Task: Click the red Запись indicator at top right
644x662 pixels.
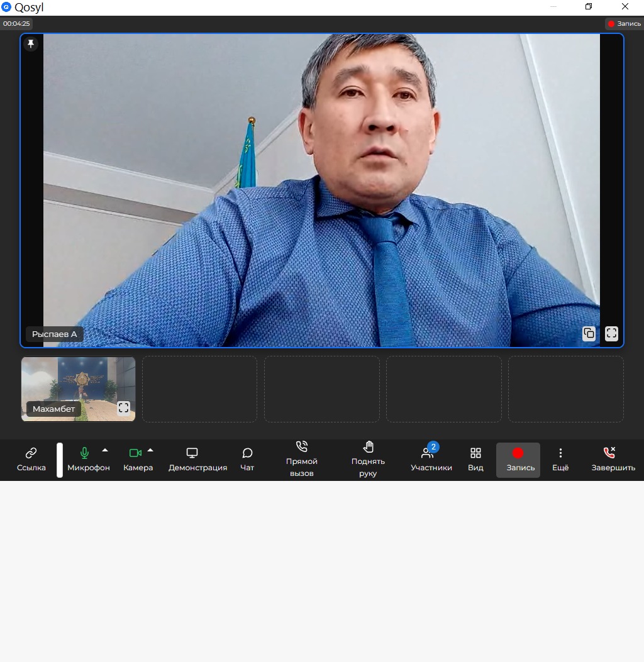Action: tap(624, 23)
